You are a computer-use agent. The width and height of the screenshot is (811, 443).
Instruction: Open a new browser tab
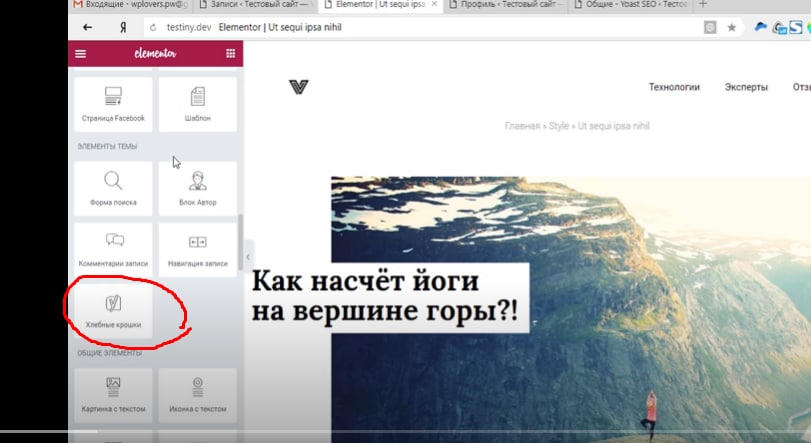click(x=702, y=4)
